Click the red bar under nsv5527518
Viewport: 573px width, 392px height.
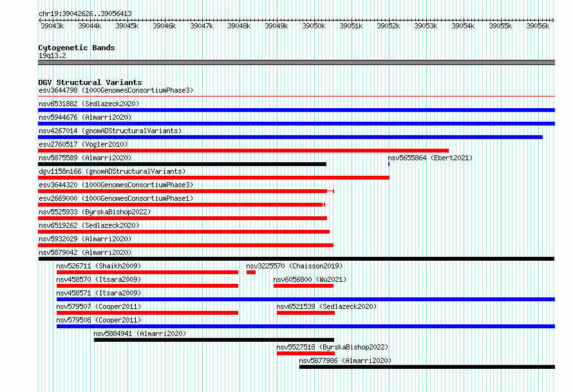click(306, 353)
